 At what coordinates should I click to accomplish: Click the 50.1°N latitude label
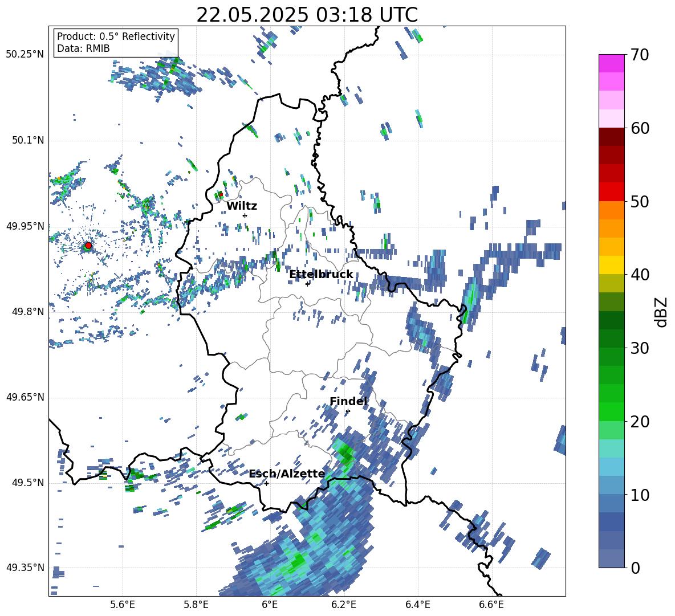click(27, 140)
